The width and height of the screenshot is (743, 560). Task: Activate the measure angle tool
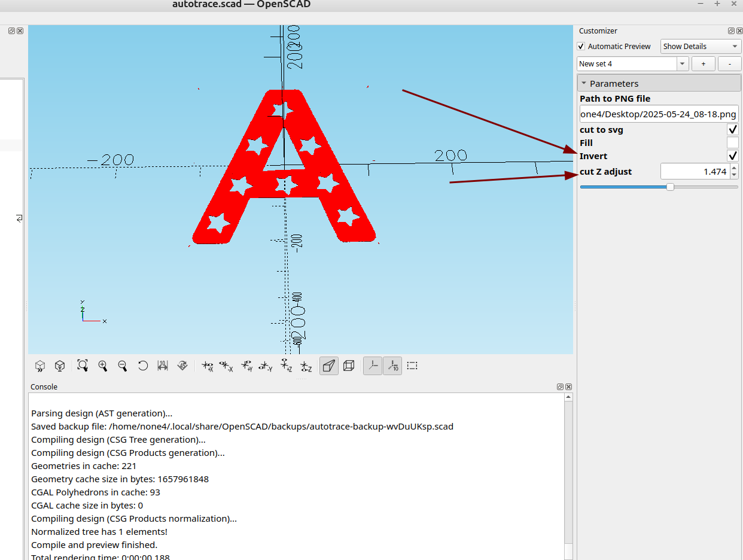pyautogui.click(x=182, y=366)
